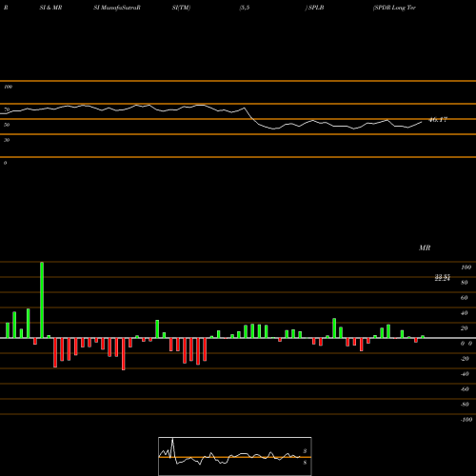
Task: Click the 'SI & MR' header label
Action: (50, 8)
